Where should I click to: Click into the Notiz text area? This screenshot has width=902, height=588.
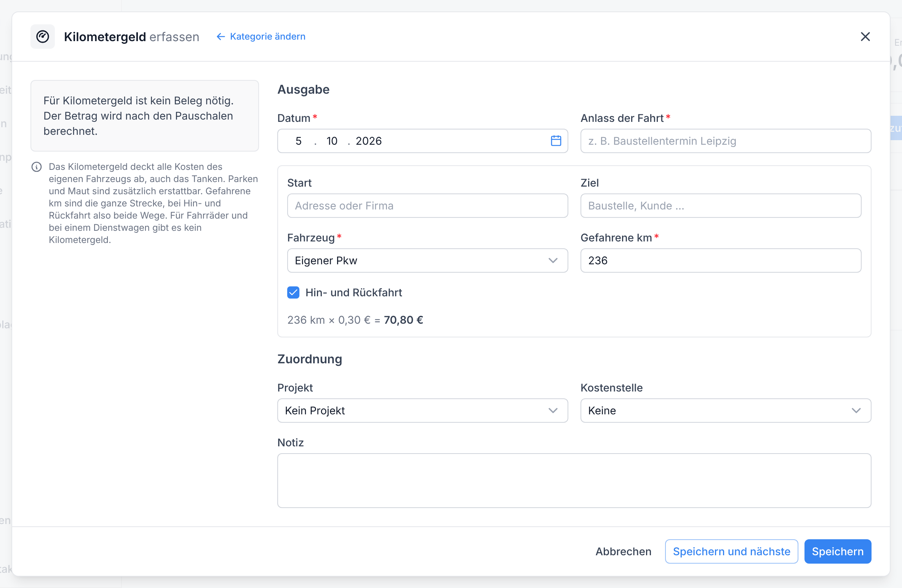pyautogui.click(x=574, y=481)
